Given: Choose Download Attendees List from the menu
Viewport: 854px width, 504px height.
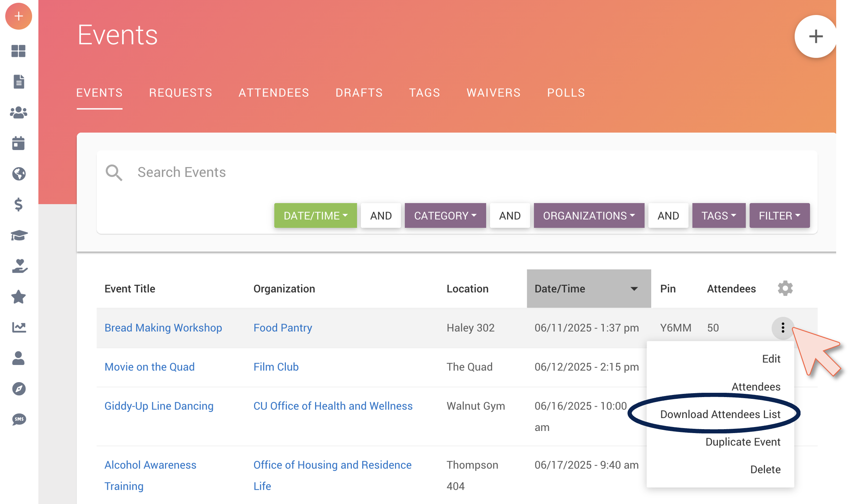Looking at the screenshot, I should click(720, 414).
